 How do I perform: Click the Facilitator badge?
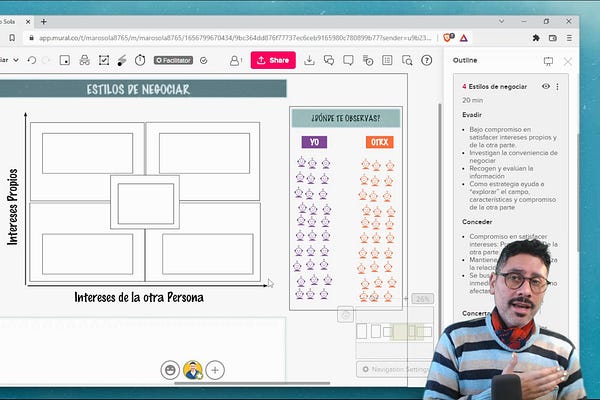point(173,60)
